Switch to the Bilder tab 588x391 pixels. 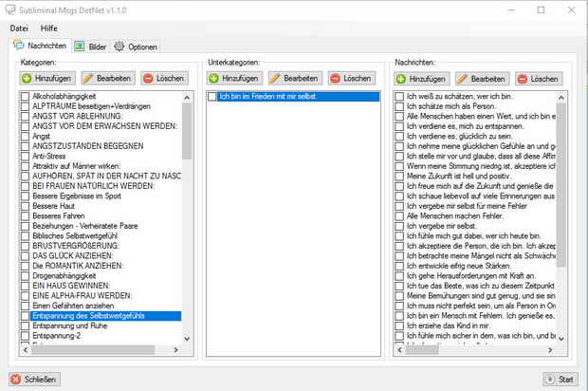90,47
